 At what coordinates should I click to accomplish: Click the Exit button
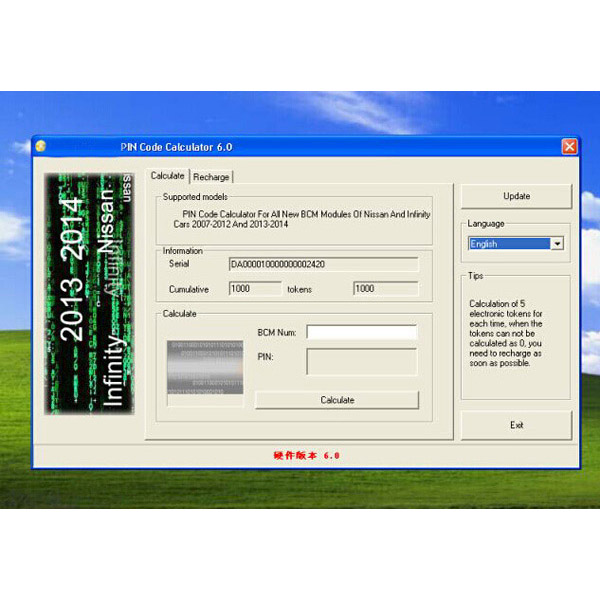(516, 425)
